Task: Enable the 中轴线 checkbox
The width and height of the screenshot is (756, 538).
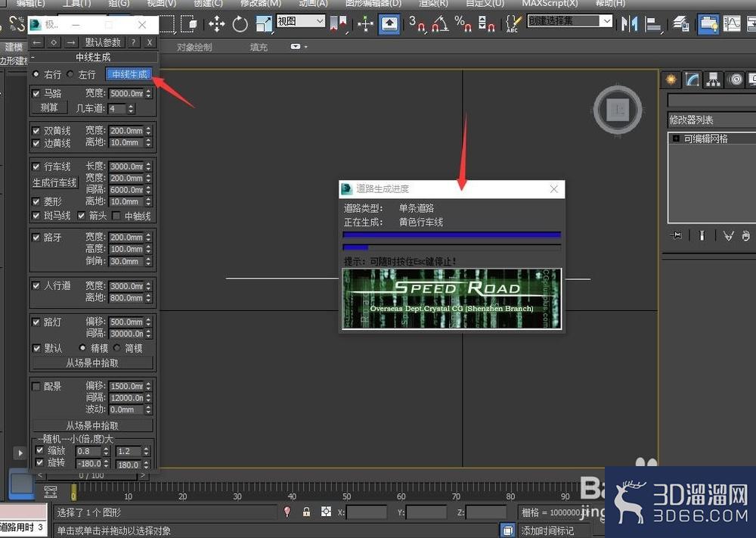Action: coord(116,216)
